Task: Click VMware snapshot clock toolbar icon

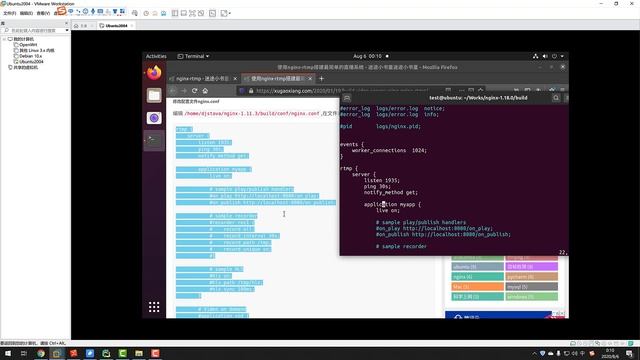Action: click(146, 13)
